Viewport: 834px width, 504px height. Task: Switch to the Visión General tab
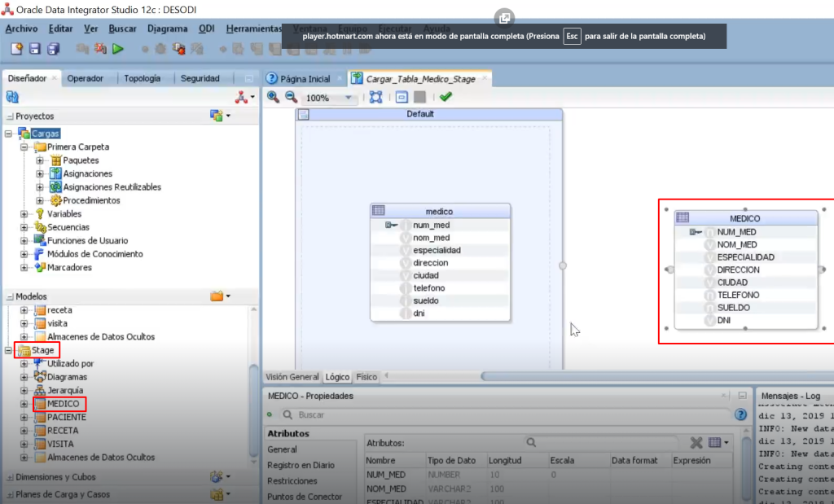click(292, 377)
